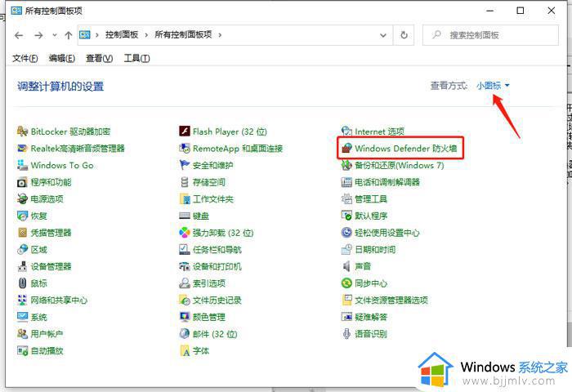The image size is (572, 392).
Task: Click the 网络和共享中心 icon
Action: (x=22, y=300)
